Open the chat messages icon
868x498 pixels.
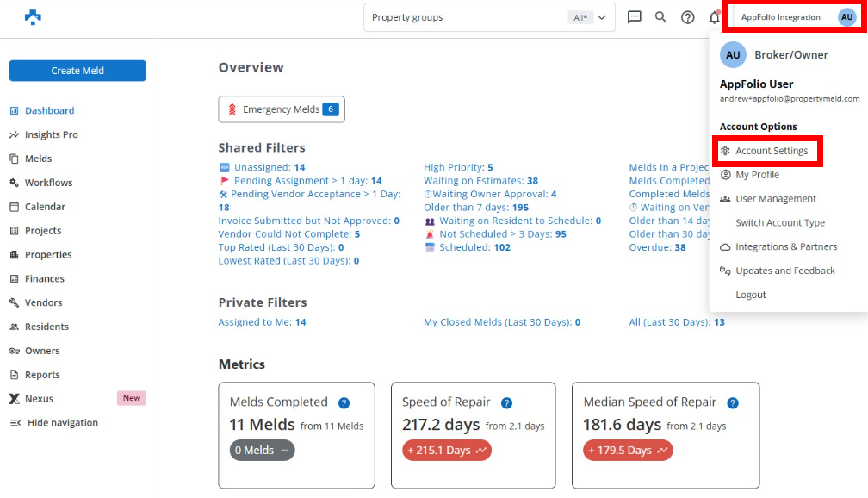(x=635, y=17)
